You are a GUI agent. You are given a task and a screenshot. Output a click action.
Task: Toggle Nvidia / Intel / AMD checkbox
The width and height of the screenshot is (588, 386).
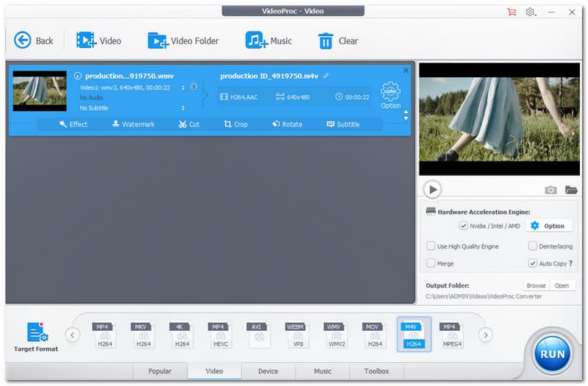click(x=464, y=226)
